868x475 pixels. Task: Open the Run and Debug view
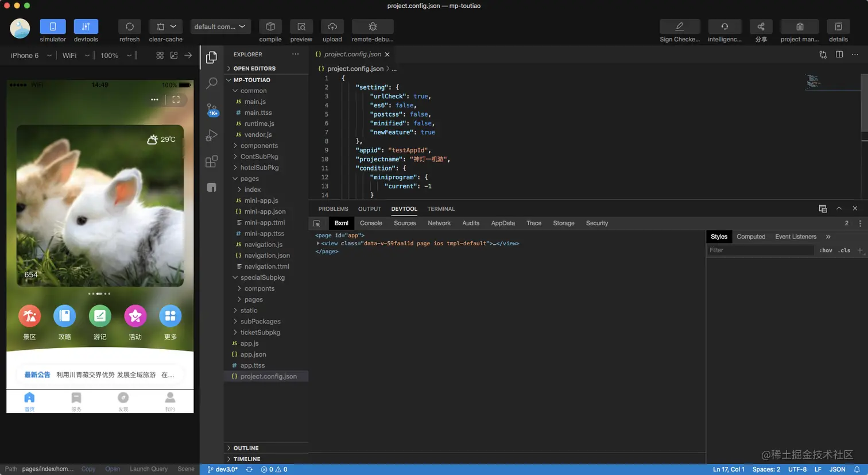coord(212,136)
